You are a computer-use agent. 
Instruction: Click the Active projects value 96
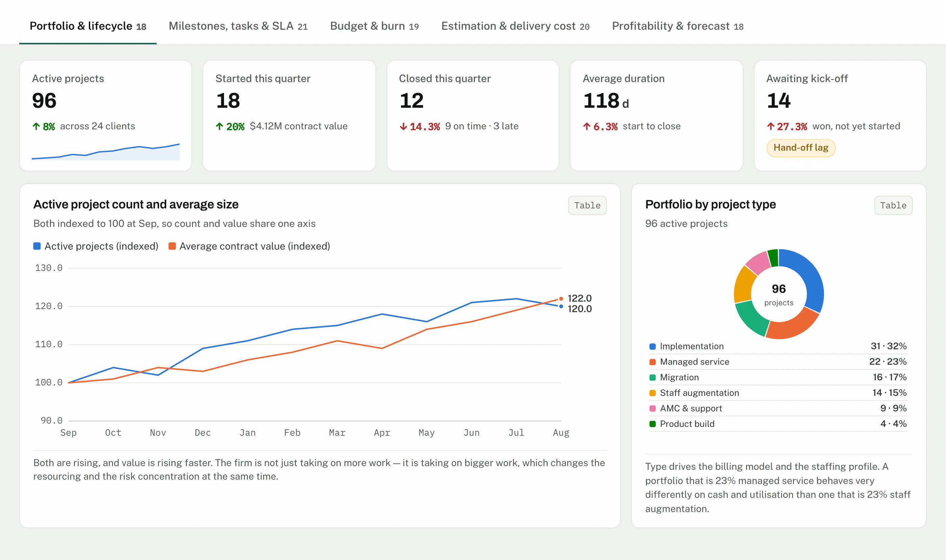pos(44,101)
